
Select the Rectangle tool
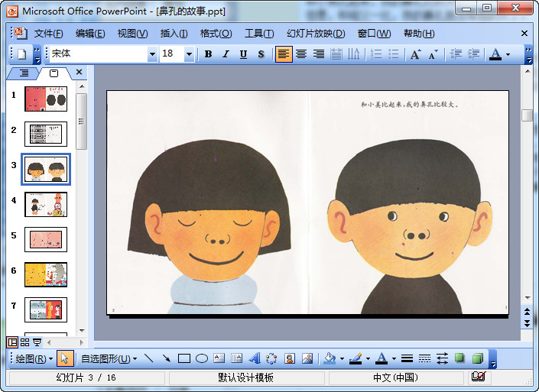point(184,358)
